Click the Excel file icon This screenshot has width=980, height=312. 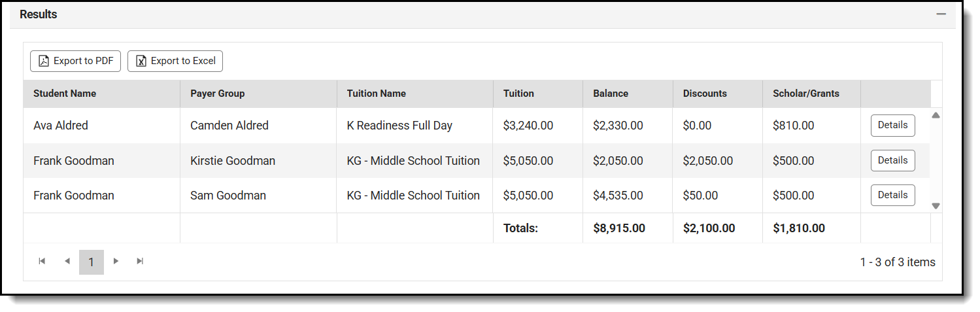coord(141,61)
